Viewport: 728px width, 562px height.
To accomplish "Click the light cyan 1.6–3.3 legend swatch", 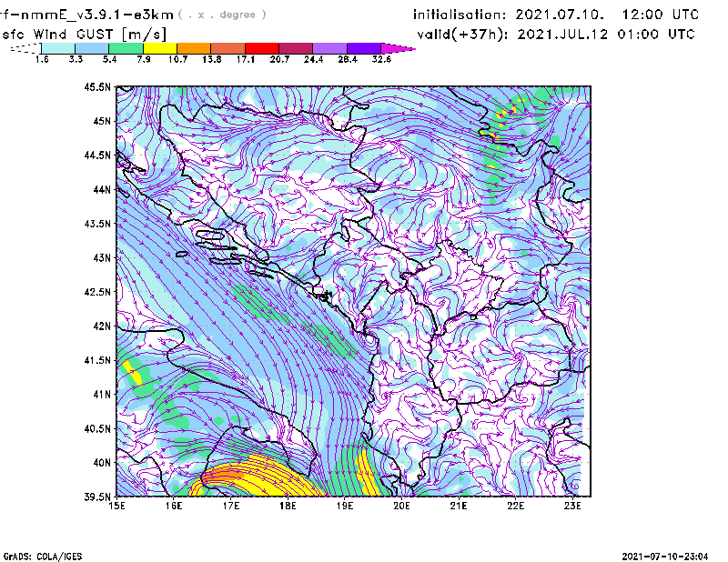I will click(58, 48).
